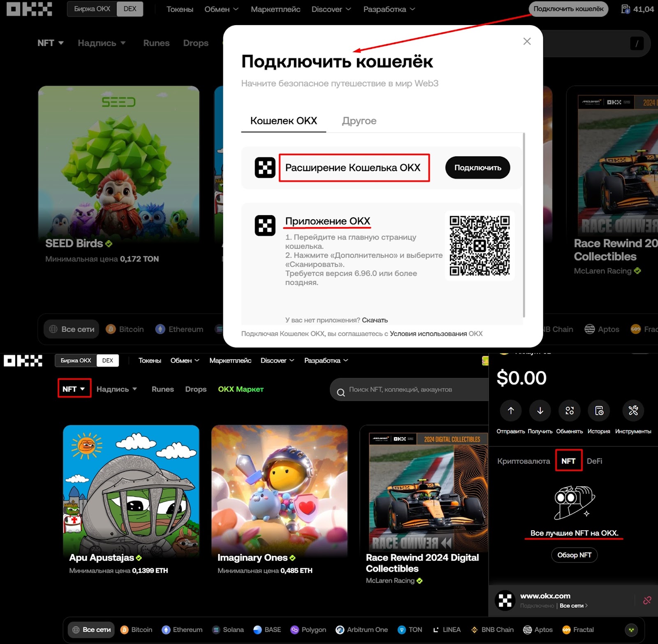
Task: Click the Получить down-arrow icon in the wallet panel
Action: 540,410
